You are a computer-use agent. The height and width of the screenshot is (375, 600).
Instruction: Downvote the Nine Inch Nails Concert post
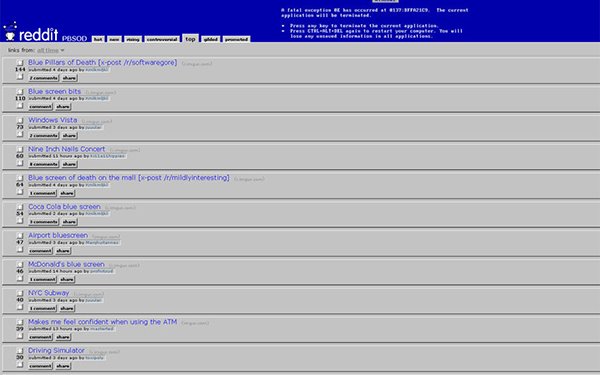point(20,163)
